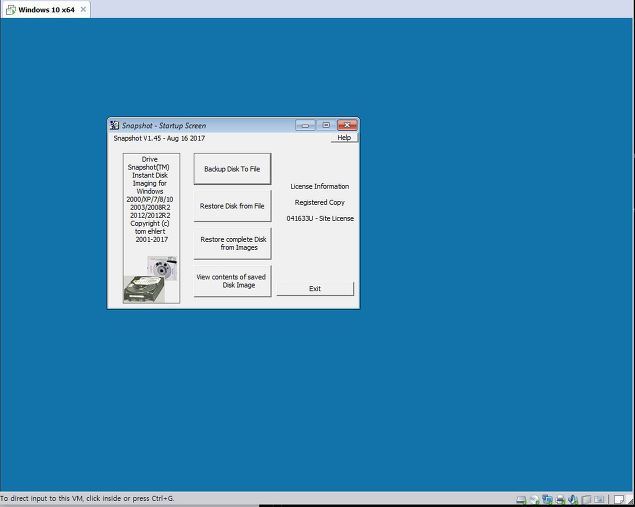Close the Snapshot Startup Screen window
The image size is (635, 507).
pyautogui.click(x=347, y=125)
